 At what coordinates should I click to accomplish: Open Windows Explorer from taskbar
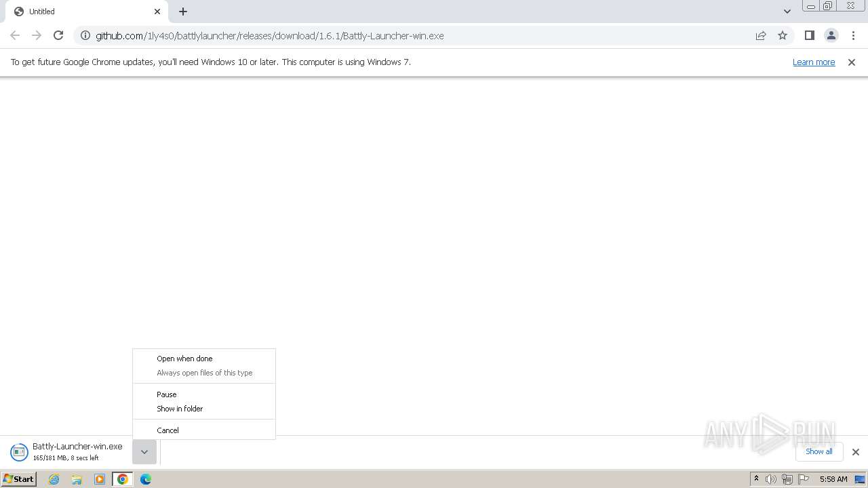click(x=77, y=479)
